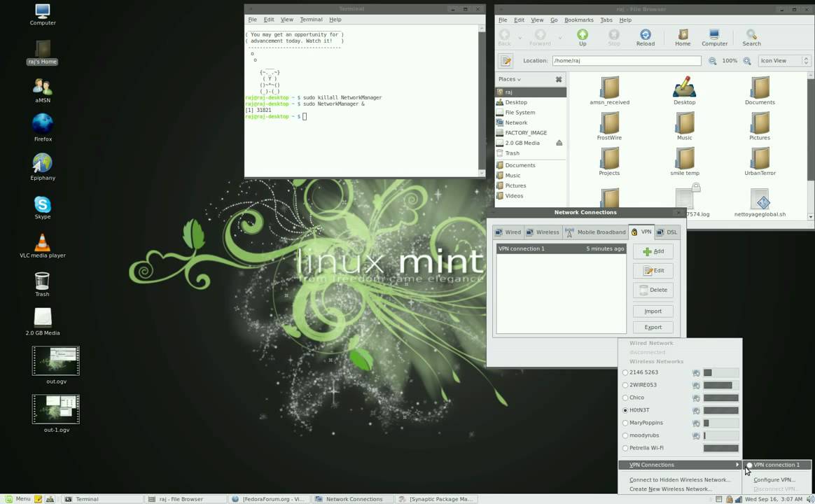Click the Delete button in Network Connections

click(653, 290)
